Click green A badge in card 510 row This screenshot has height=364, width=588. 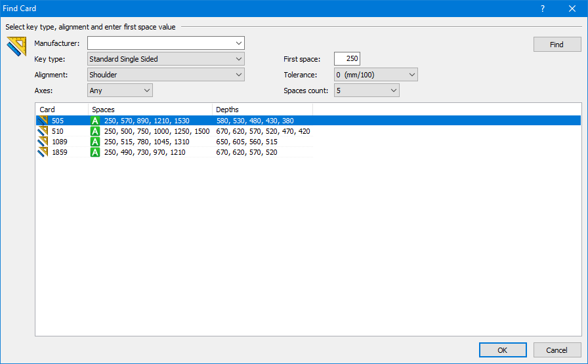pos(95,131)
